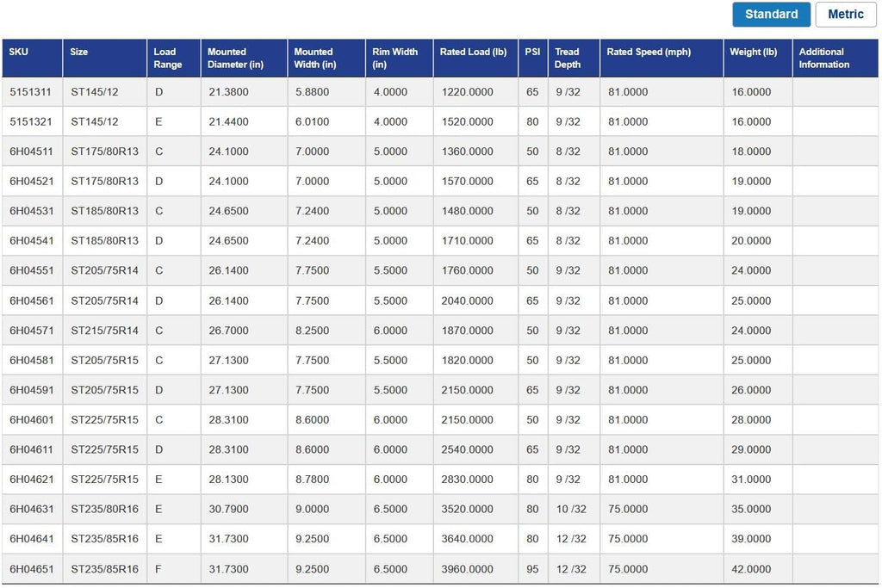Click rated load 1820.0000 cell
882x588 pixels.
pos(475,361)
